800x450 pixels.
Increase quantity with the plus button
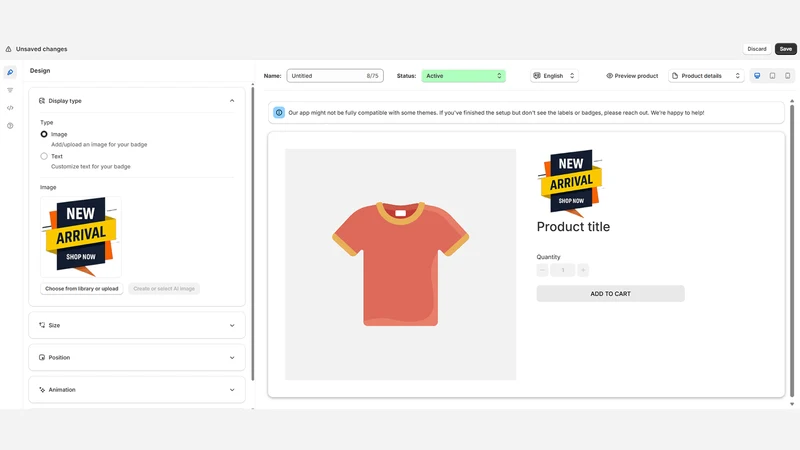click(583, 270)
